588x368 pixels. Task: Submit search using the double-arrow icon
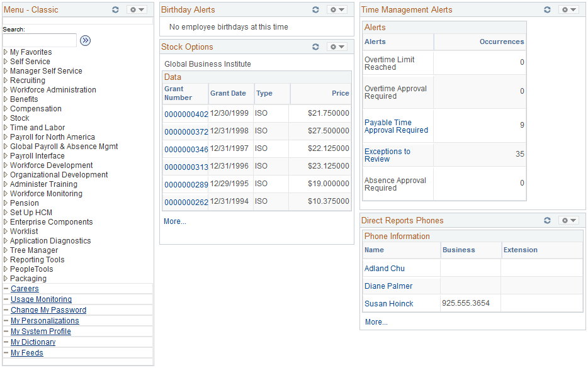[86, 40]
